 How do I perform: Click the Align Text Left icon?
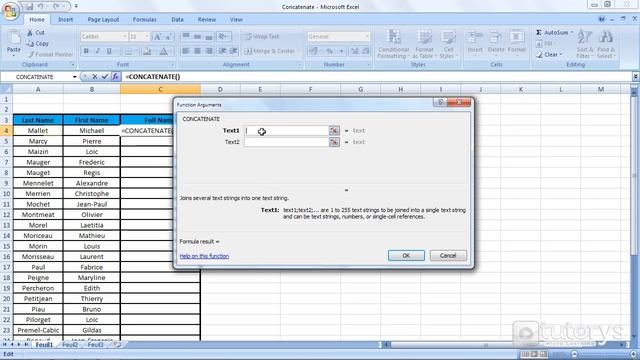[186, 51]
